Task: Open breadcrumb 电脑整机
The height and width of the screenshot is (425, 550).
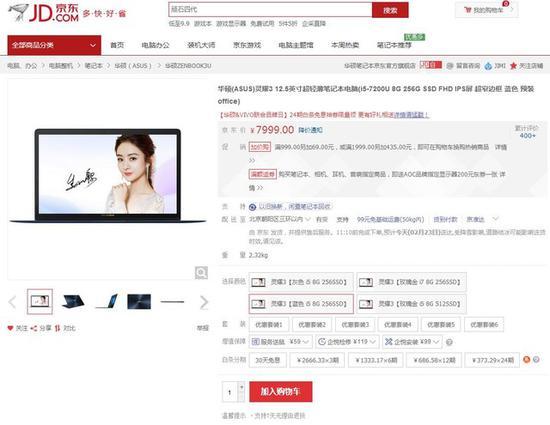Action: (x=60, y=66)
